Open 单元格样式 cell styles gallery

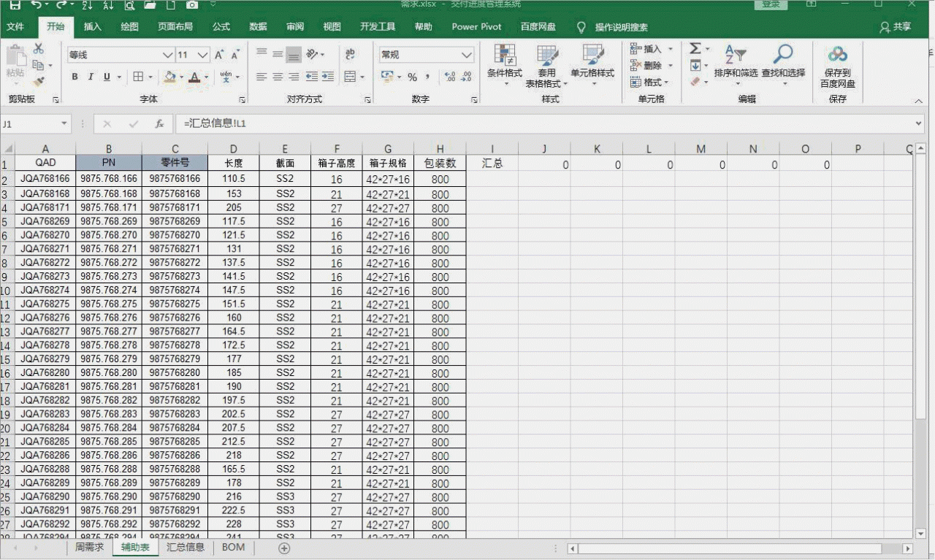coord(592,65)
